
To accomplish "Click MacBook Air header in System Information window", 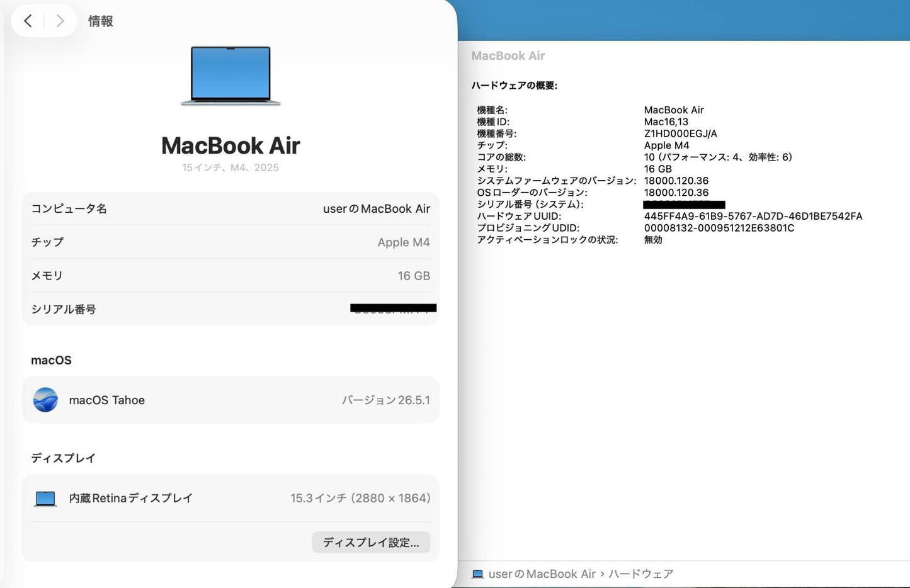I will [508, 55].
